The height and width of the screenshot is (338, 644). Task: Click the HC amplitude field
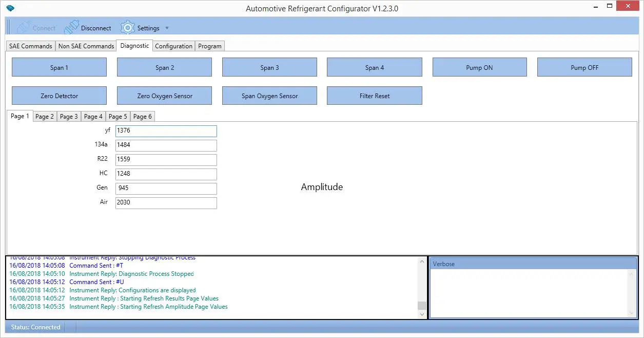(166, 174)
